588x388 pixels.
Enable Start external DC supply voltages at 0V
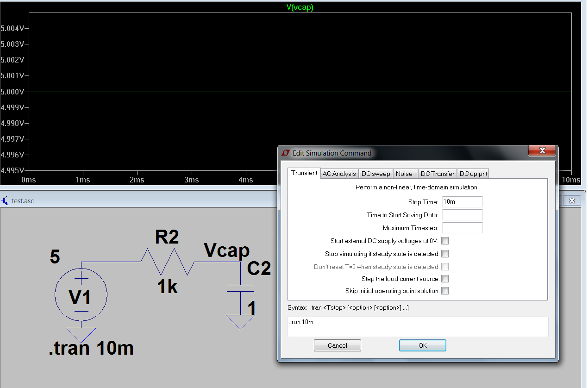445,241
